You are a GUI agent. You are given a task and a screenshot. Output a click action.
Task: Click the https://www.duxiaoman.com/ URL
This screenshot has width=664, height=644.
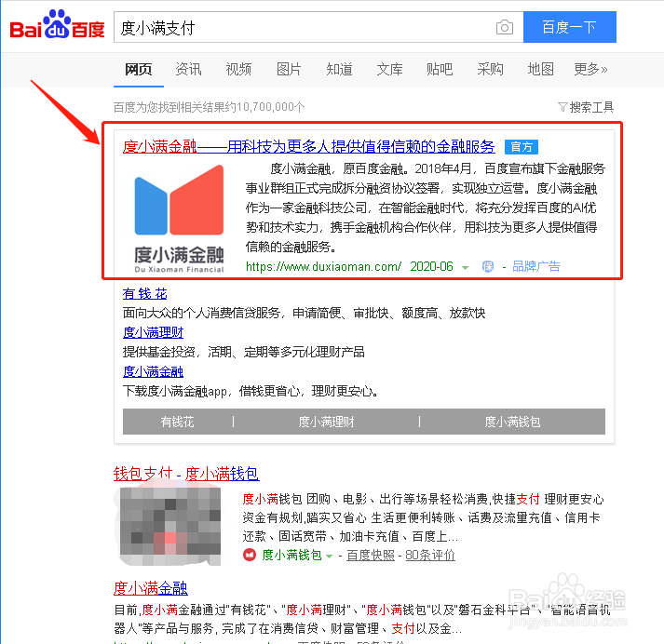(x=323, y=266)
